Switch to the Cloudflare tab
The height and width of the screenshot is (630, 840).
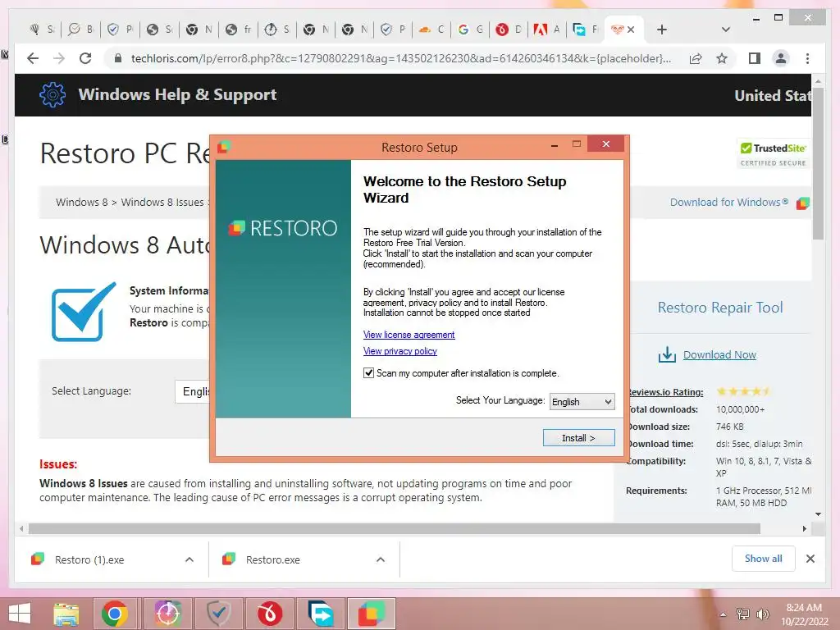(431, 30)
